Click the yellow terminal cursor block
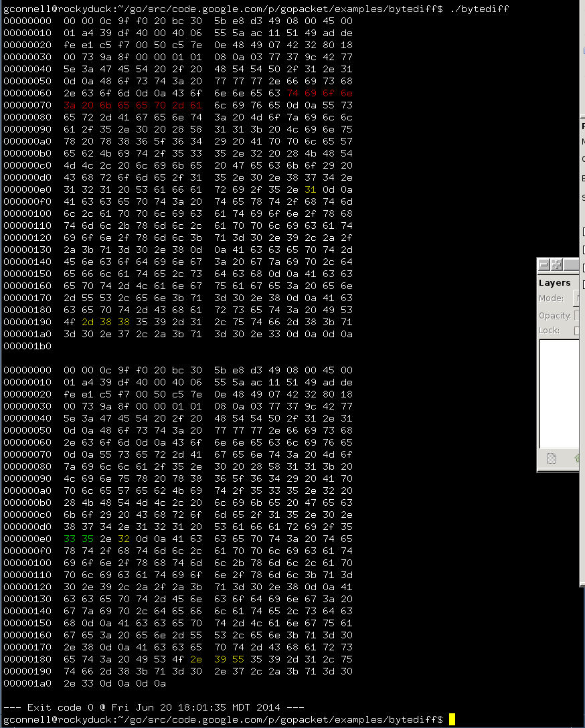Image resolution: width=585 pixels, height=728 pixels. (x=452, y=719)
